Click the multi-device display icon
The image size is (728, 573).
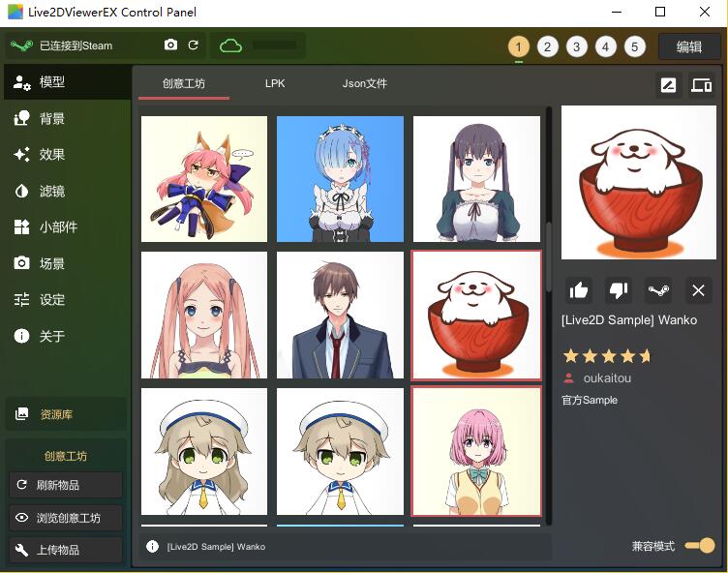click(x=701, y=85)
